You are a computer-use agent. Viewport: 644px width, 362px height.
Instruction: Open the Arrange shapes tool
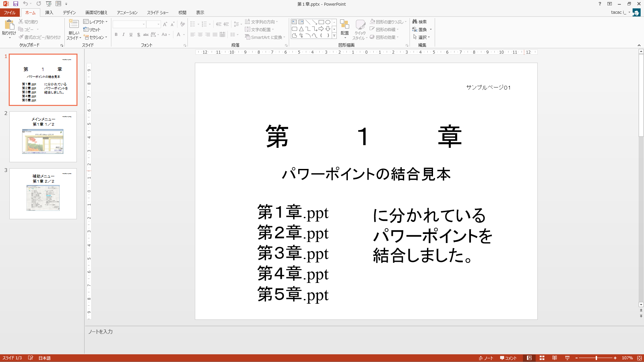[x=344, y=28]
